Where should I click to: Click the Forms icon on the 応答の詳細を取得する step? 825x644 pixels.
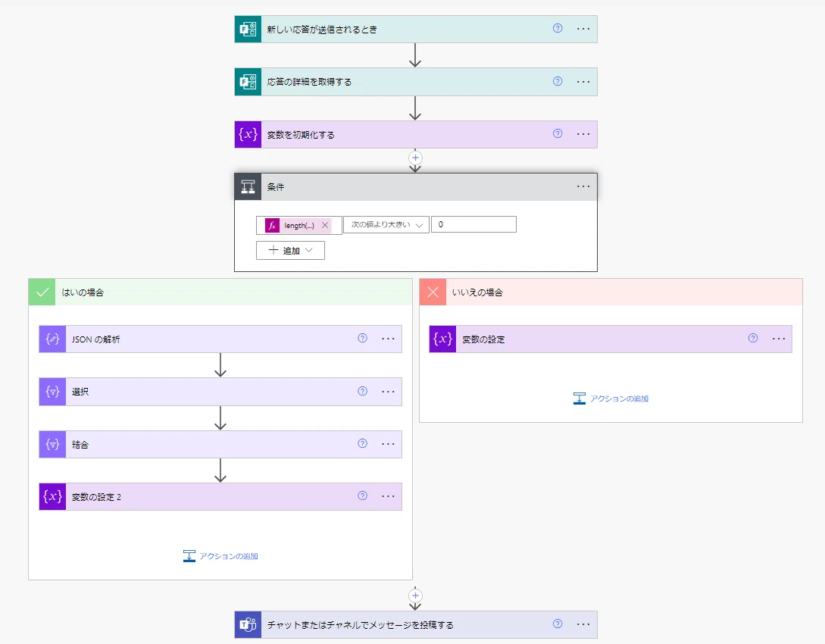[x=248, y=82]
